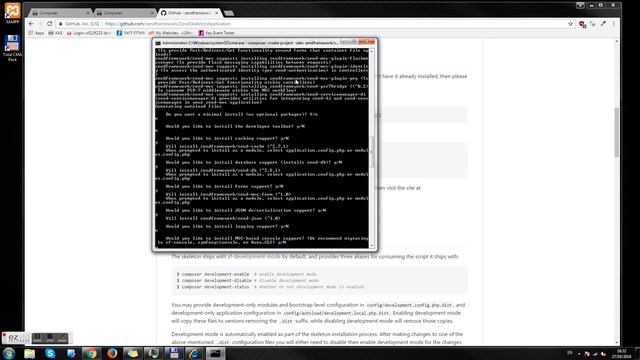Select the command prompt taskbar button
Viewport: 640px width, 360px height.
pyautogui.click(x=215, y=353)
